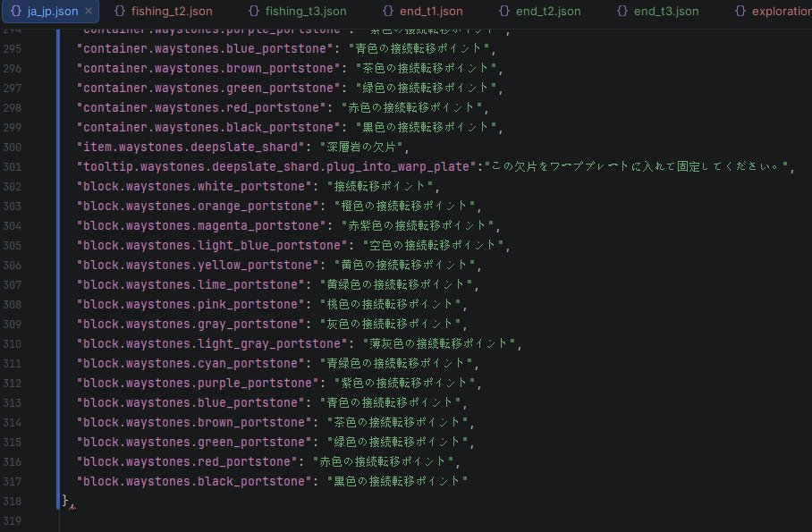
Task: Click line number 318 in the gutter
Action: pyautogui.click(x=12, y=502)
